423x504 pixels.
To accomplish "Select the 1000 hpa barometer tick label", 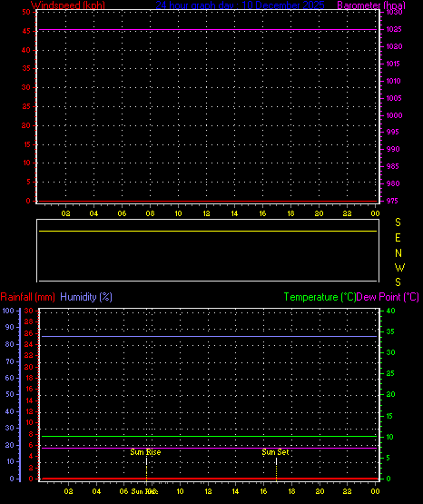I will [x=394, y=115].
